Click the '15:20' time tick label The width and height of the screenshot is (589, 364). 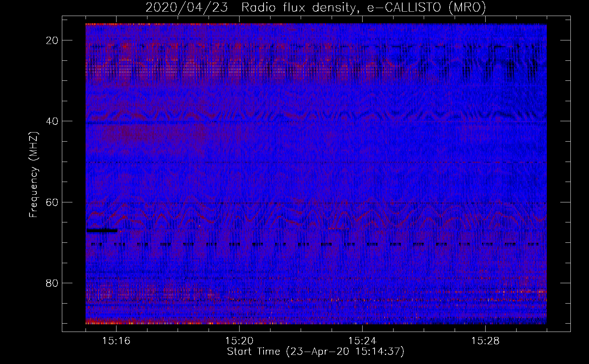click(240, 341)
